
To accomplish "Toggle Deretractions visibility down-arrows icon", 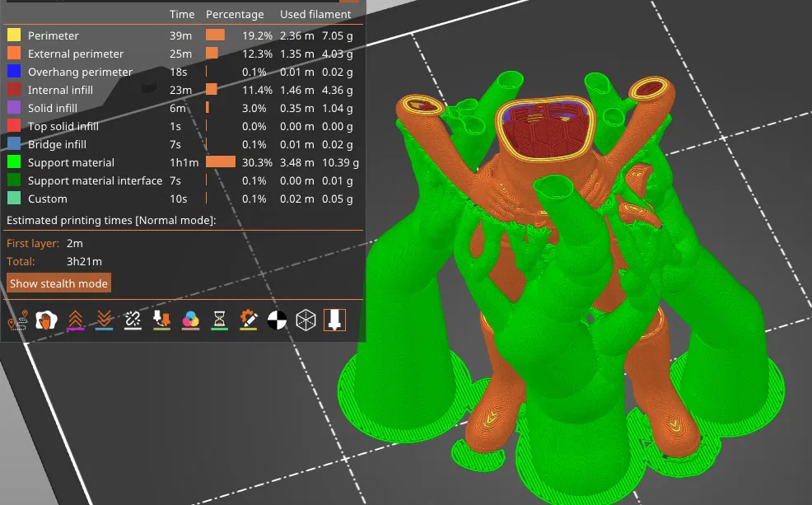I will point(104,320).
